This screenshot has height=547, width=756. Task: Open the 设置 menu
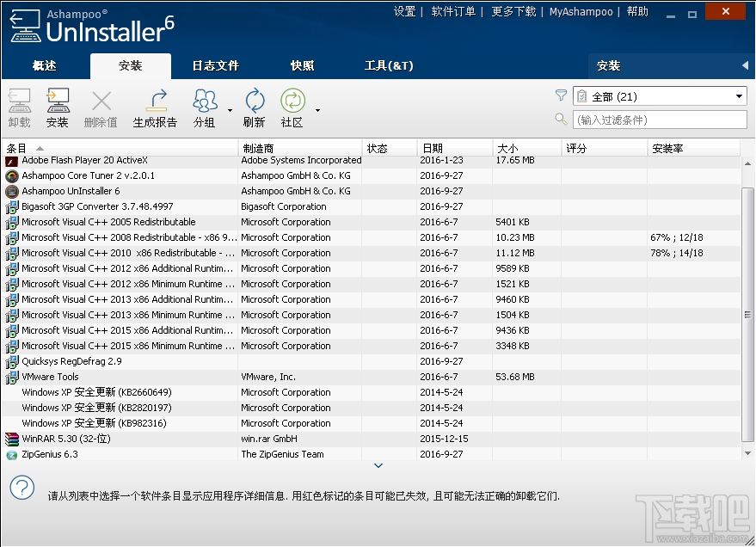coord(404,11)
